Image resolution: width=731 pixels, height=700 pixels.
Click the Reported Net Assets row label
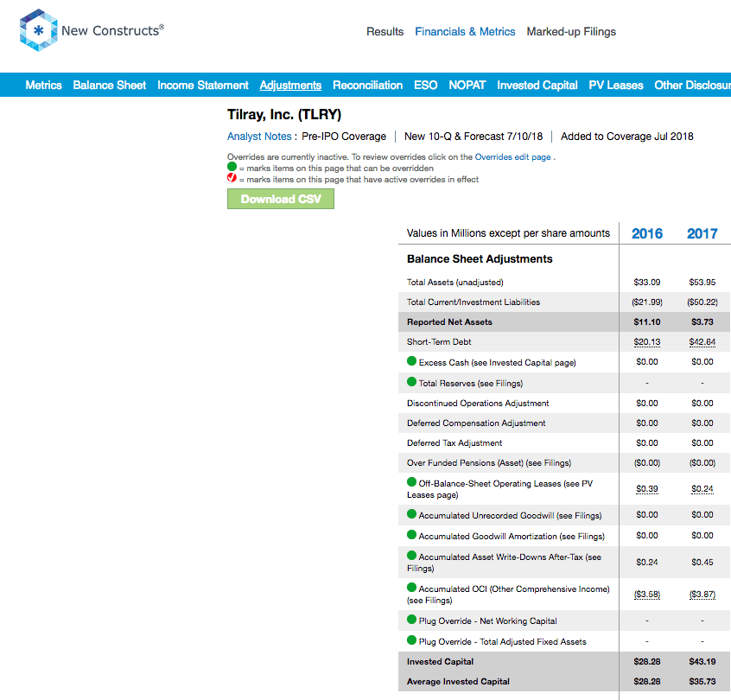click(x=449, y=322)
